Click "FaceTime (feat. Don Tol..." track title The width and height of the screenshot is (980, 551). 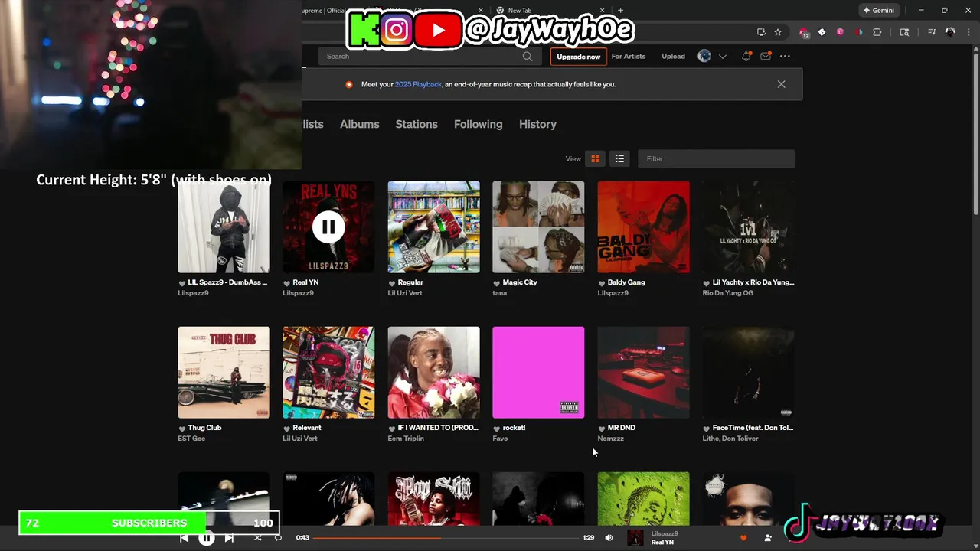pos(753,428)
